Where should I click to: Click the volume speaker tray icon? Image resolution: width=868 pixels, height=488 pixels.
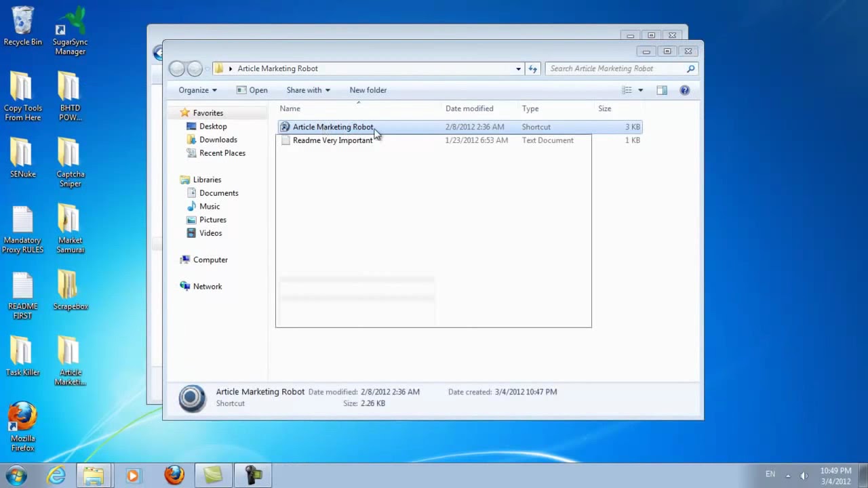804,475
